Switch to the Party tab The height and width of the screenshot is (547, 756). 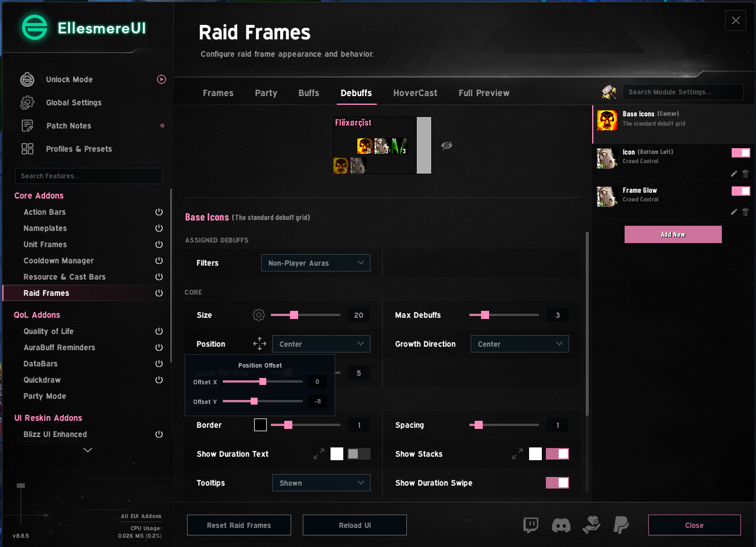266,93
